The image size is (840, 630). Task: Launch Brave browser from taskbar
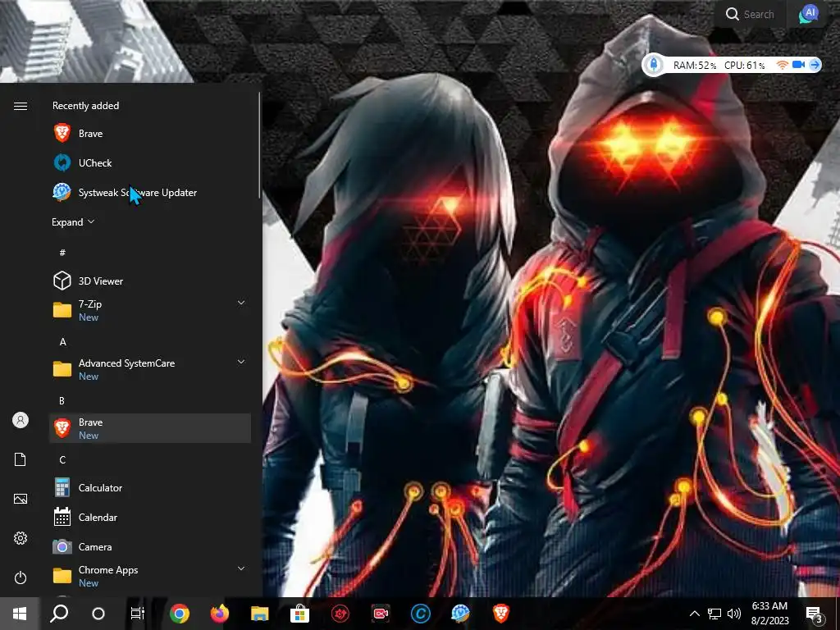click(x=501, y=614)
